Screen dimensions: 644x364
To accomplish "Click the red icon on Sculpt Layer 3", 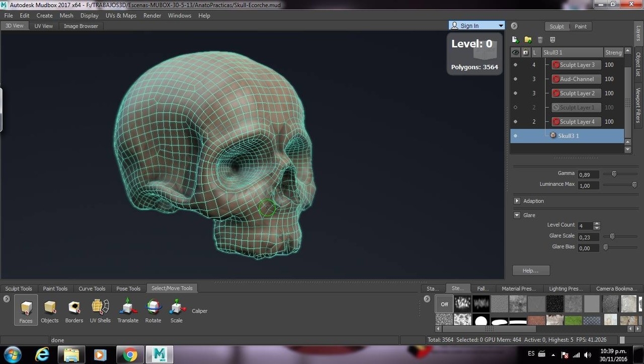I will [x=556, y=65].
